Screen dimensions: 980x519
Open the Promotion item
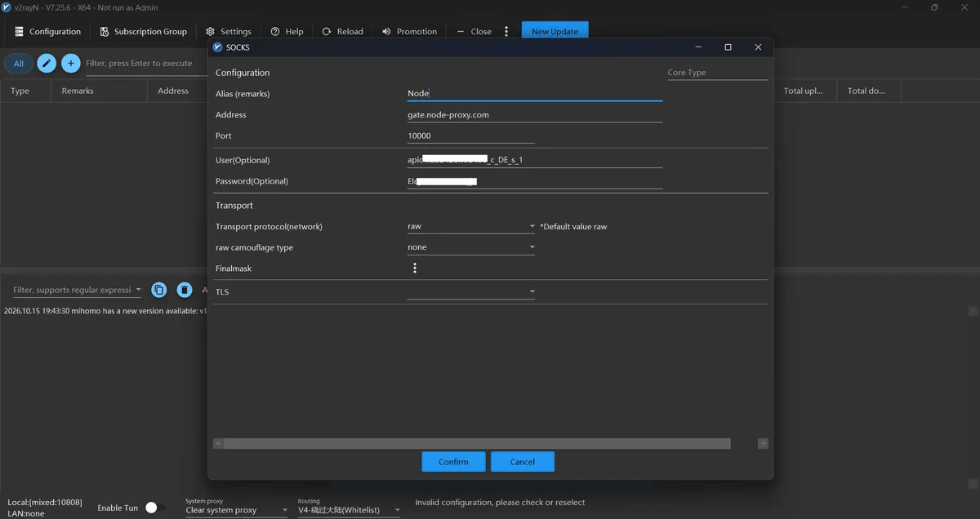click(409, 32)
